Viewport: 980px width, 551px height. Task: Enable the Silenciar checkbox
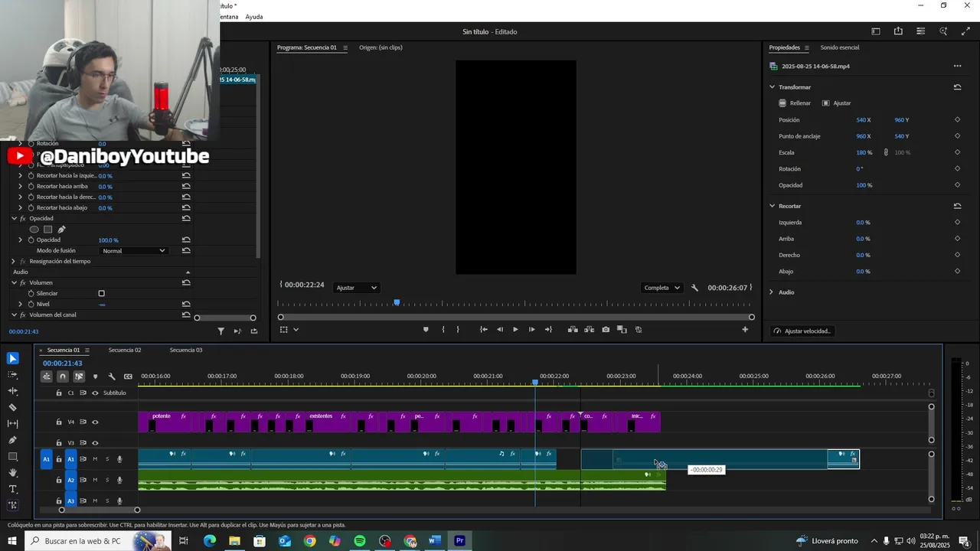coord(101,293)
